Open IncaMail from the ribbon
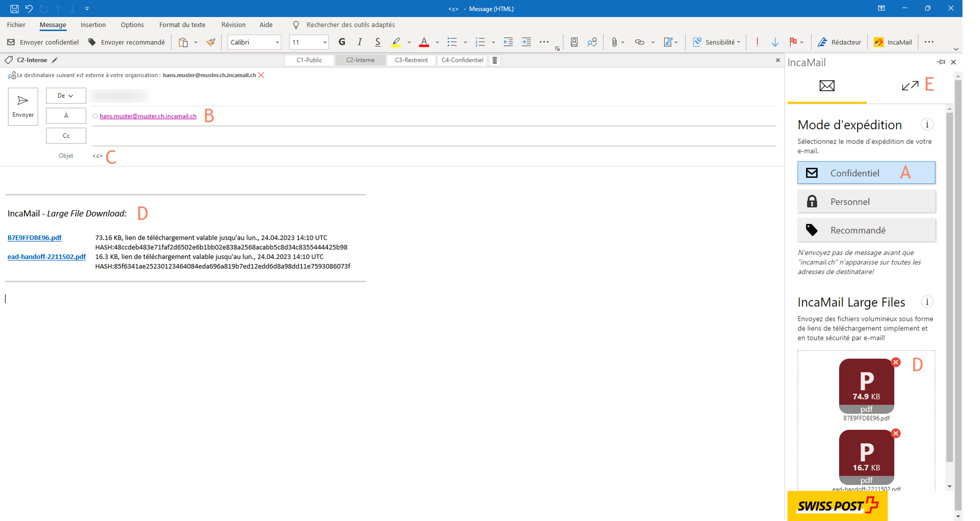The width and height of the screenshot is (980, 521). tap(893, 42)
